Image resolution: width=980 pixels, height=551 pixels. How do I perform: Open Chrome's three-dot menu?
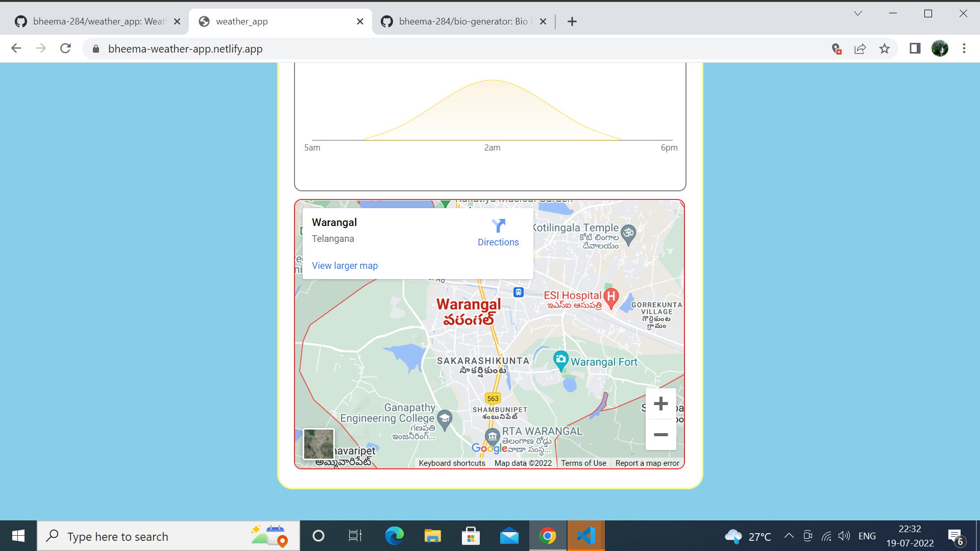coord(964,48)
